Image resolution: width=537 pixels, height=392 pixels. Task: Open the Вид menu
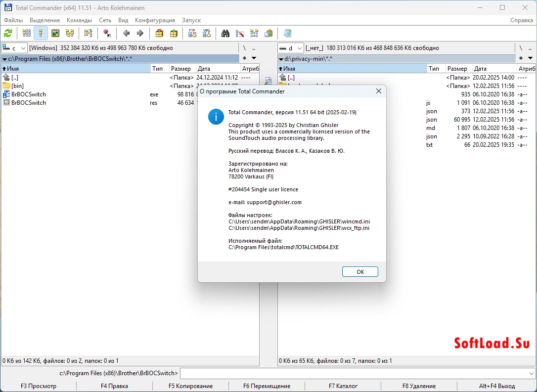click(123, 20)
